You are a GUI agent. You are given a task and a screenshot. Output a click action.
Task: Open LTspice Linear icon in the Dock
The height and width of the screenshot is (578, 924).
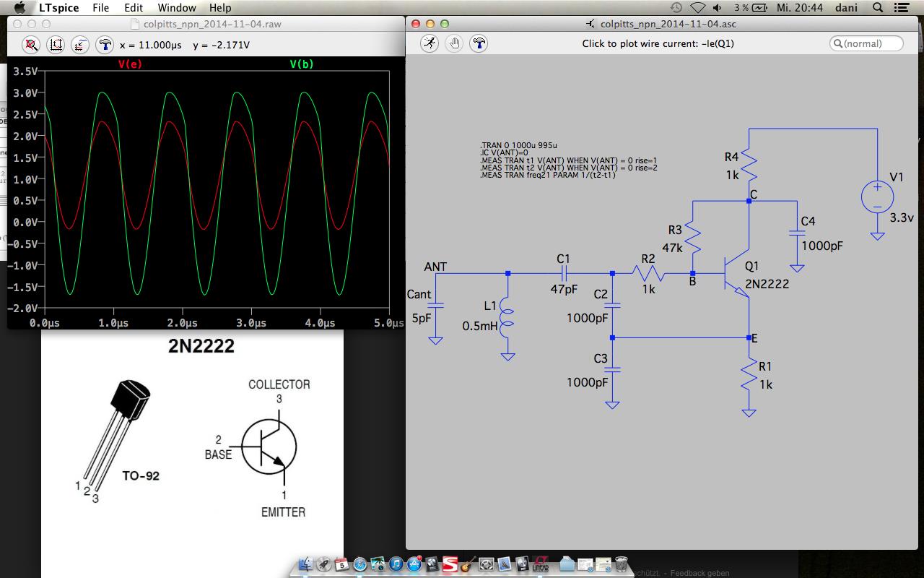click(540, 564)
